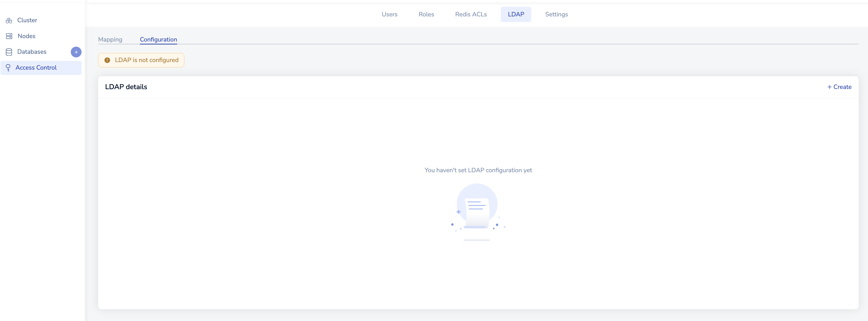Navigate to Nodes via sidebar label

click(x=27, y=36)
